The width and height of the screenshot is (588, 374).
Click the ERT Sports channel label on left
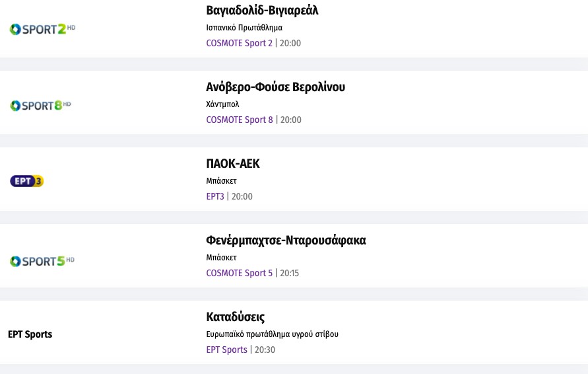(30, 334)
